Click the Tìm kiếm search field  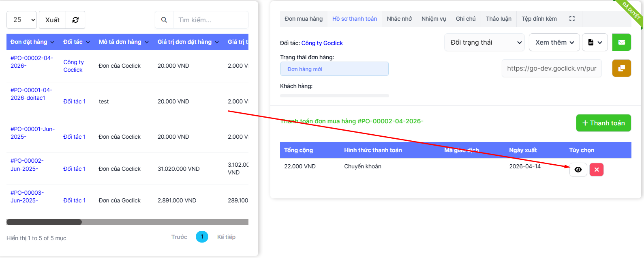211,20
